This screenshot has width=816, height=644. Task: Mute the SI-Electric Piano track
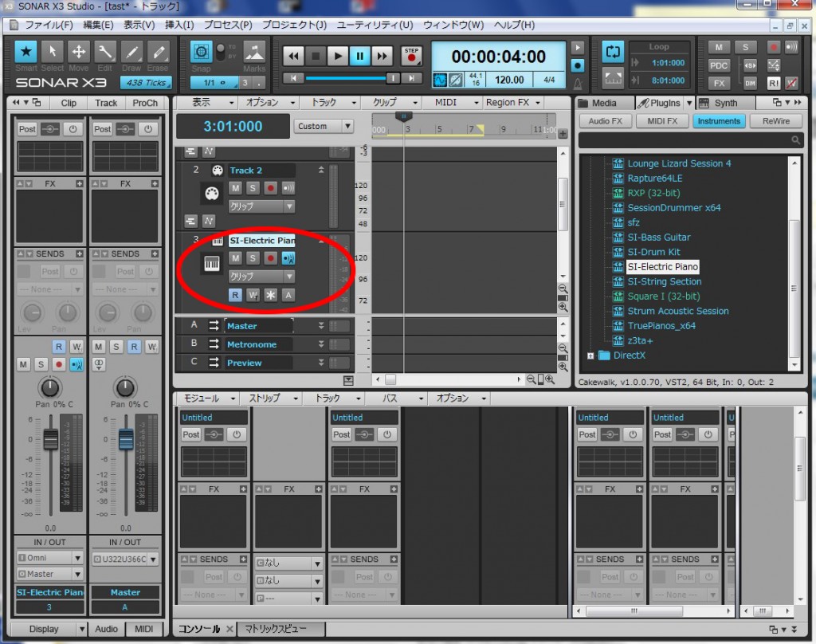[x=235, y=258]
